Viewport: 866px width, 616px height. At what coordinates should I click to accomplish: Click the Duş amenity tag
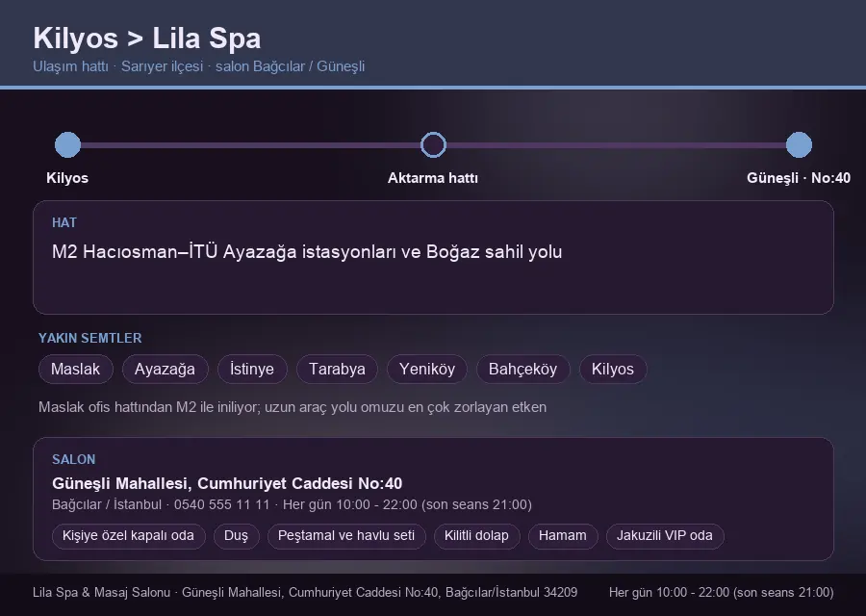237,536
